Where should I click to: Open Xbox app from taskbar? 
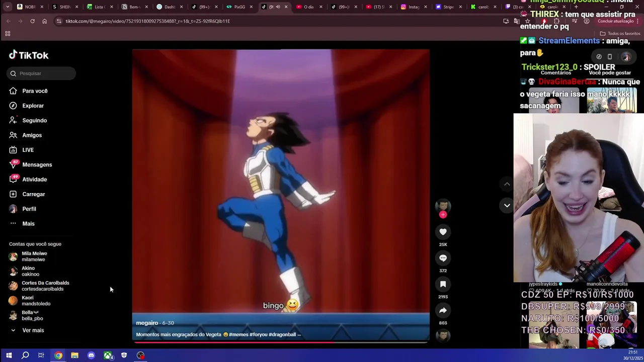108,355
